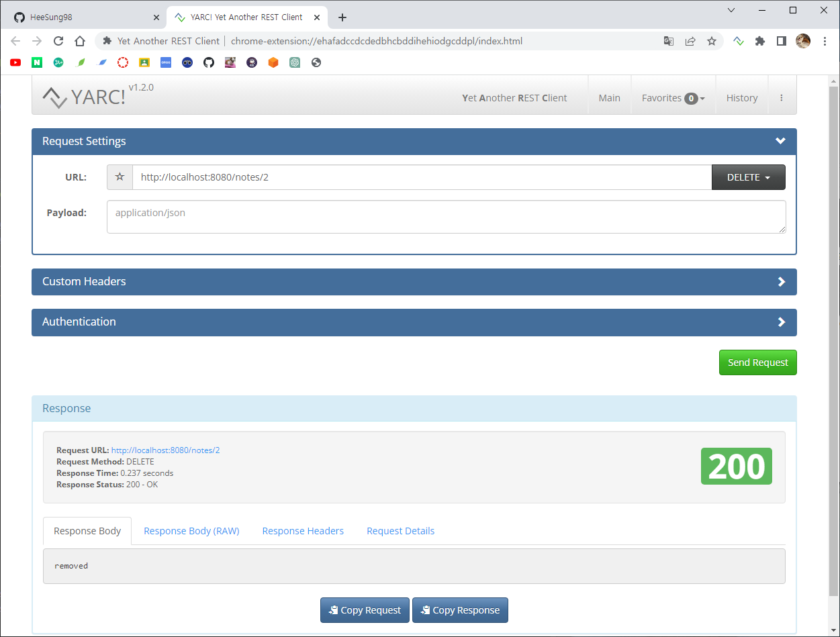
Task: Open the orange cube bookmark icon
Action: point(273,62)
